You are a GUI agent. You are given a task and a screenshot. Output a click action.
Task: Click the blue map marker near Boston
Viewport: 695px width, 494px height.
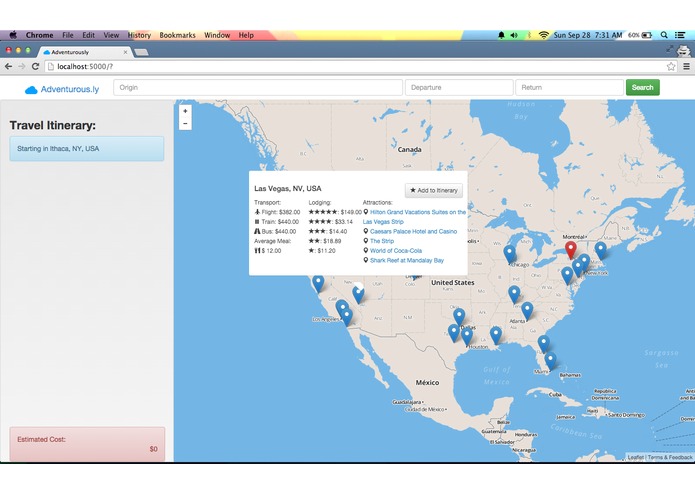(x=601, y=250)
